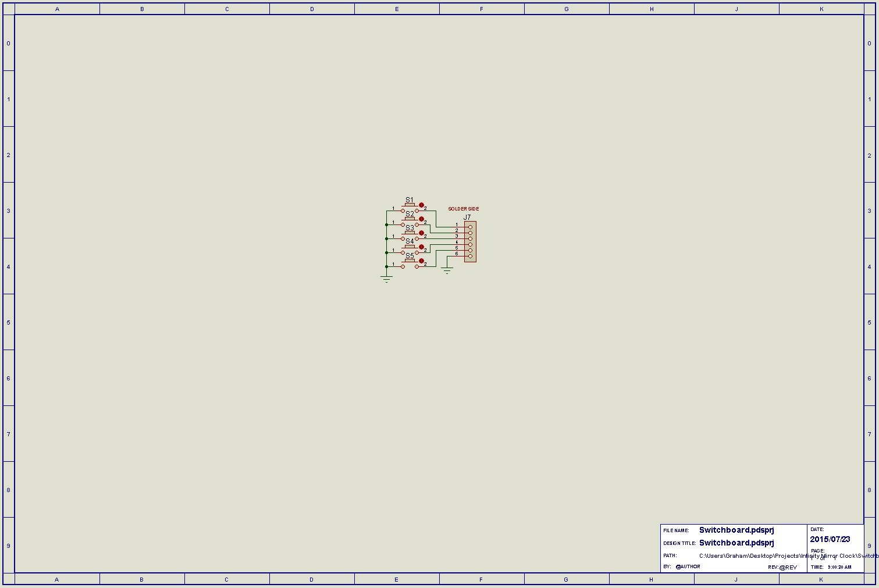Click the junction dot on S4's ground wire
The height and width of the screenshot is (588, 879).
pos(386,252)
